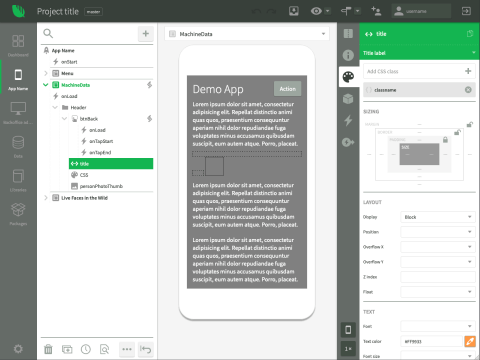
Task: Click the orange text color swatch
Action: (470, 341)
